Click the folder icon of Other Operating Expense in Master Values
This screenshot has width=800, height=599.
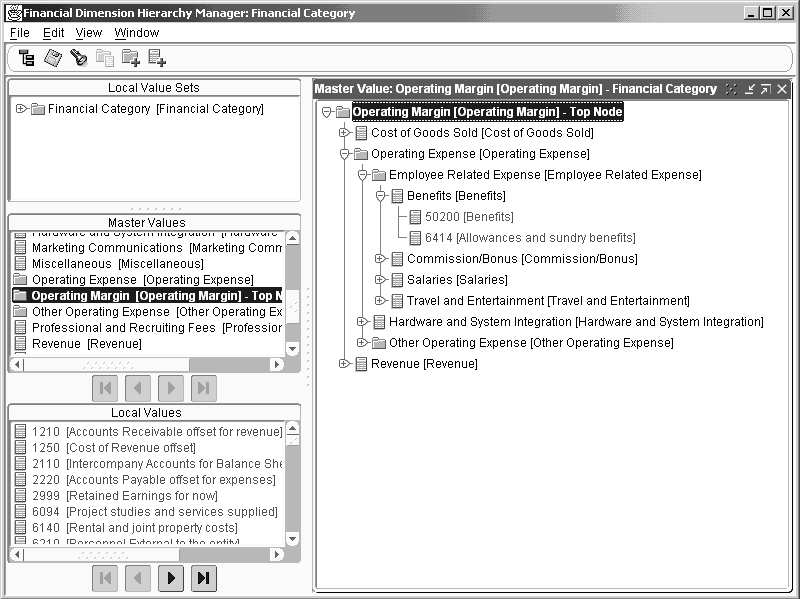click(x=20, y=311)
